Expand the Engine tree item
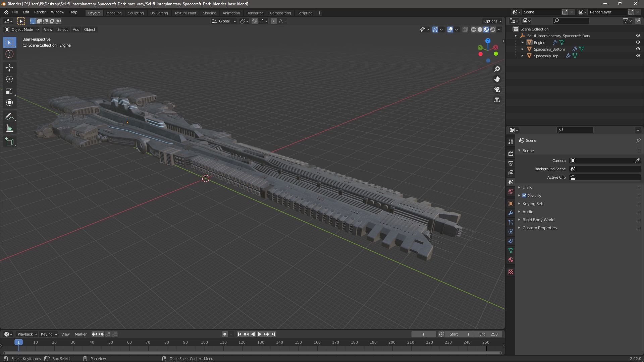This screenshot has width=644, height=362. click(522, 43)
